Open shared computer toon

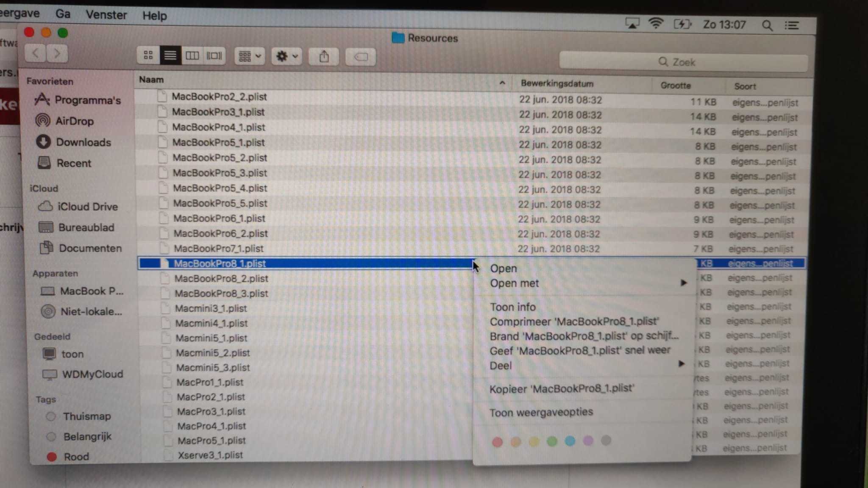click(x=64, y=354)
